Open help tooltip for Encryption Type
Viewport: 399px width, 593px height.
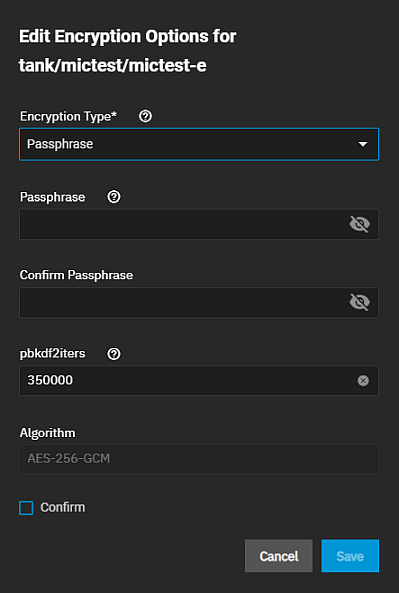145,116
